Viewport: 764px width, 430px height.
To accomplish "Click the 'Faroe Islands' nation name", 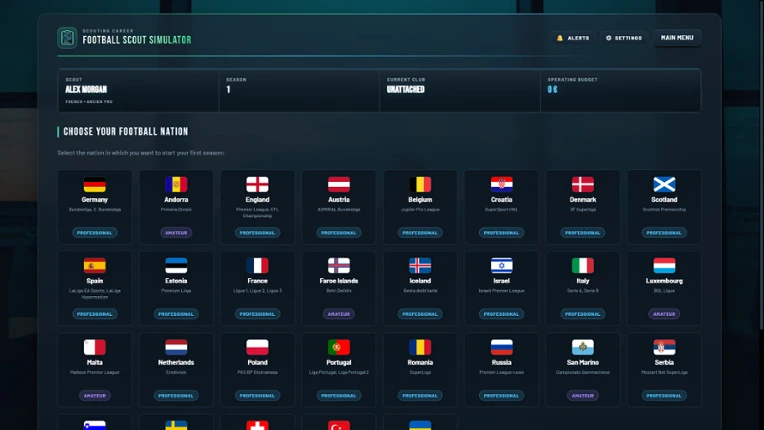I will click(x=339, y=281).
